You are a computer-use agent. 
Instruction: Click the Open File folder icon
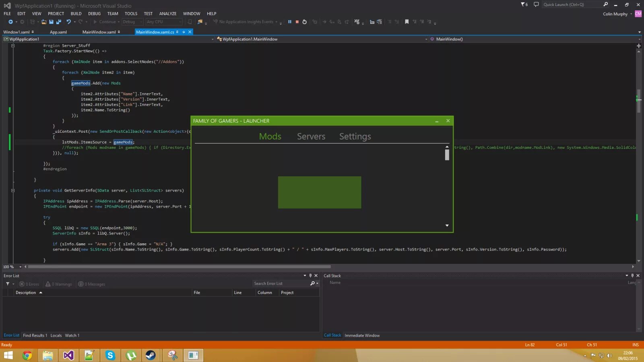44,22
